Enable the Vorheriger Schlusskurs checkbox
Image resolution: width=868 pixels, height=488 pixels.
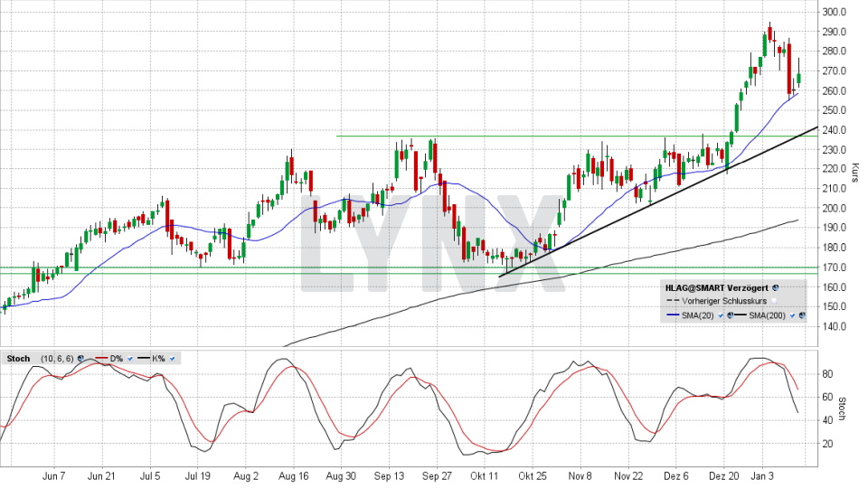tap(772, 301)
